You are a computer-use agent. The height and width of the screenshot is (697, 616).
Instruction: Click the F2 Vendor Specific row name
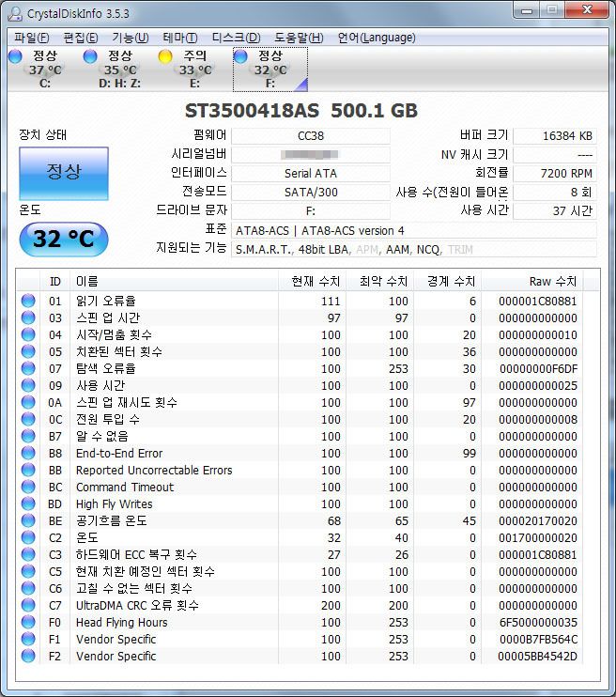(116, 656)
